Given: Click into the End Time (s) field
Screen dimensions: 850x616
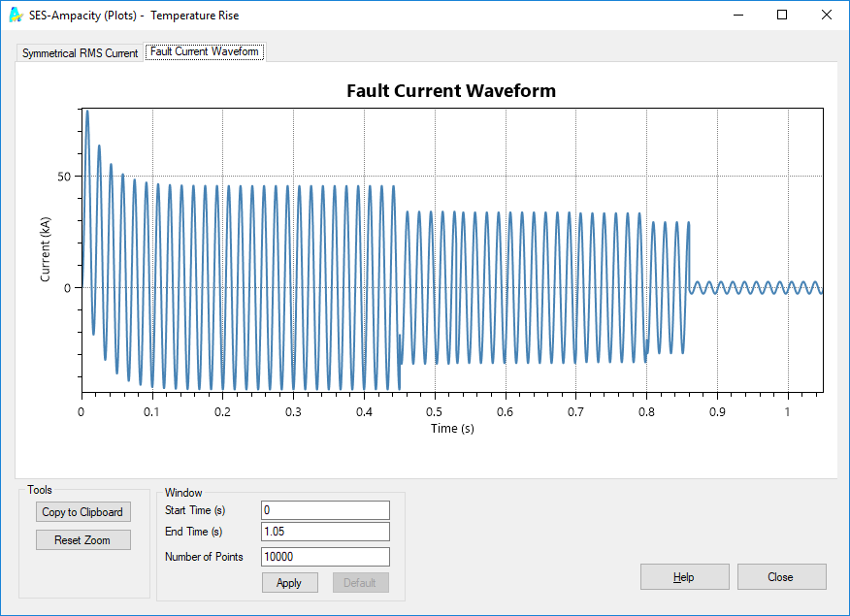Looking at the screenshot, I should pos(325,532).
